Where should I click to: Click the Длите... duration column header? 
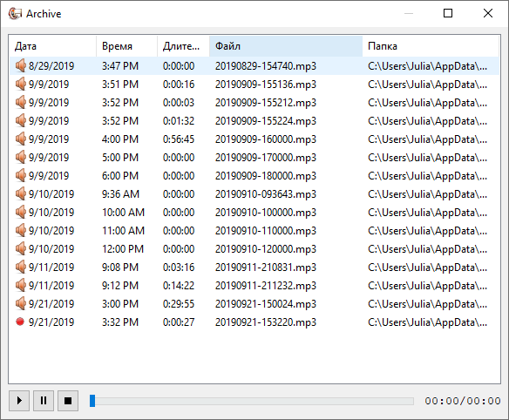(x=183, y=46)
